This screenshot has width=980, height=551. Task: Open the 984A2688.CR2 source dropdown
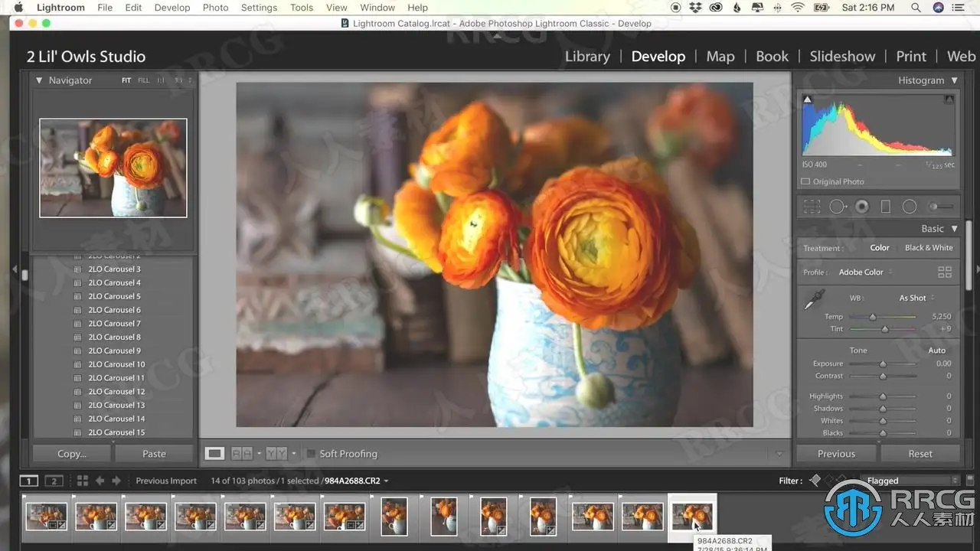(358, 481)
